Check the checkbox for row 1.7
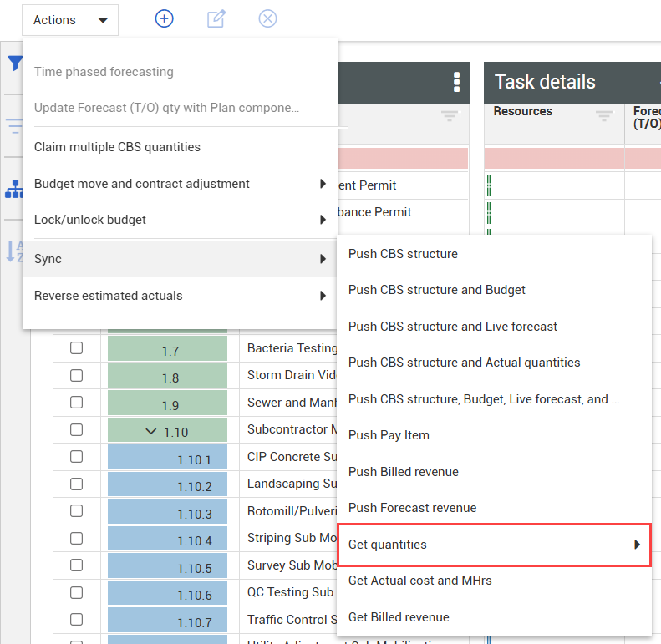 [76, 348]
